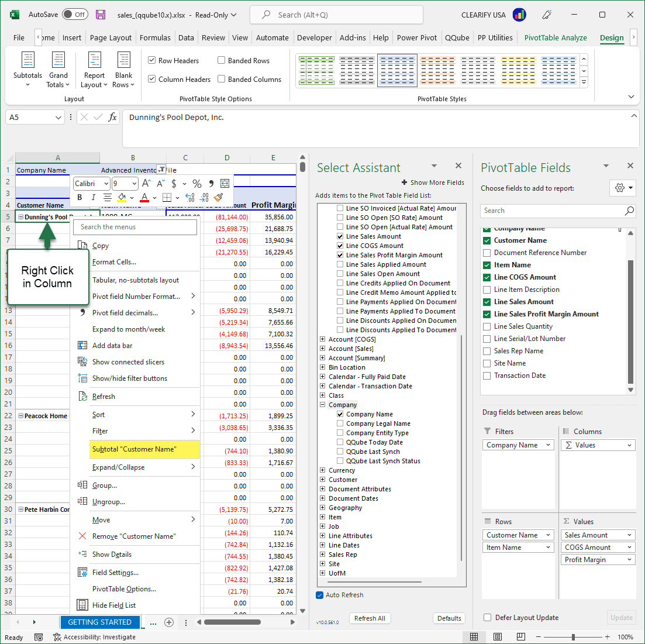Open the CLEARIFY USA account avatar
645x644 pixels.
(x=519, y=15)
